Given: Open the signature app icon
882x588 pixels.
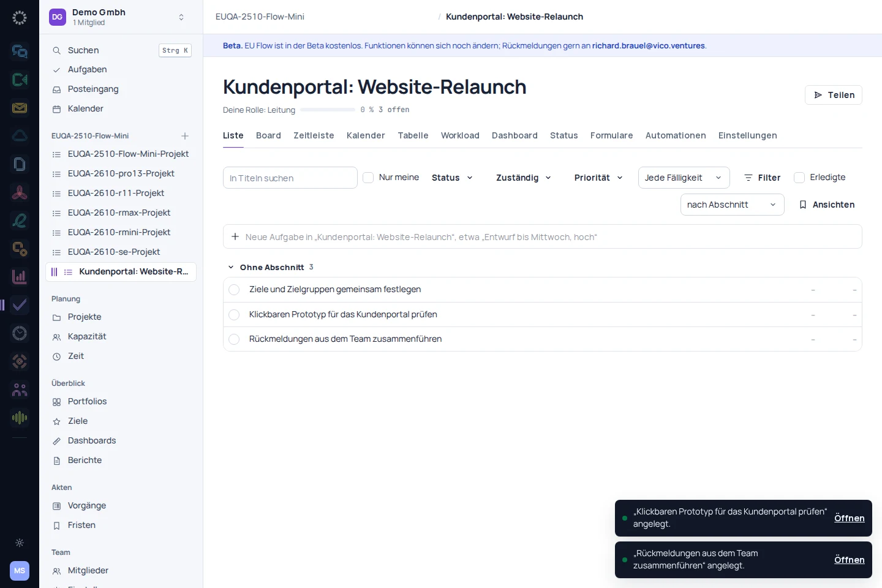Looking at the screenshot, I should click(20, 221).
